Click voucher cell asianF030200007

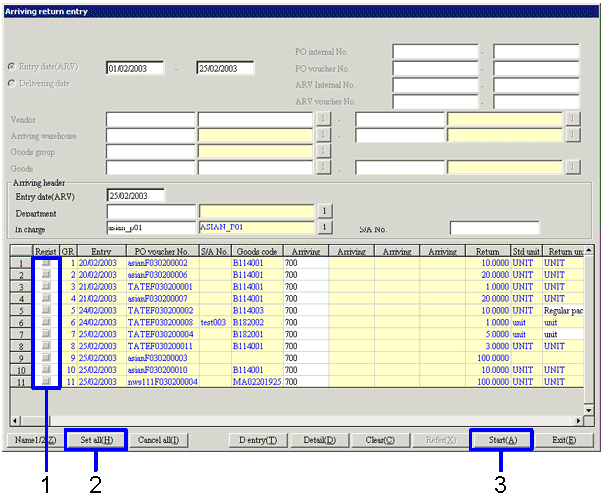[x=163, y=299]
